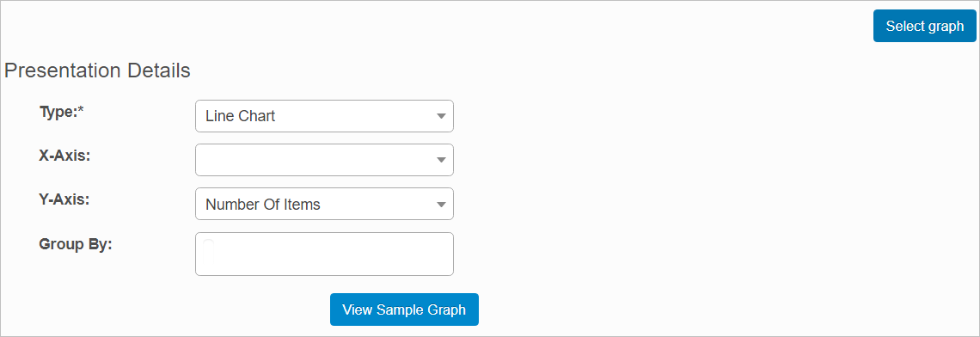Click the Presentation Details heading
The height and width of the screenshot is (337, 980).
point(97,70)
